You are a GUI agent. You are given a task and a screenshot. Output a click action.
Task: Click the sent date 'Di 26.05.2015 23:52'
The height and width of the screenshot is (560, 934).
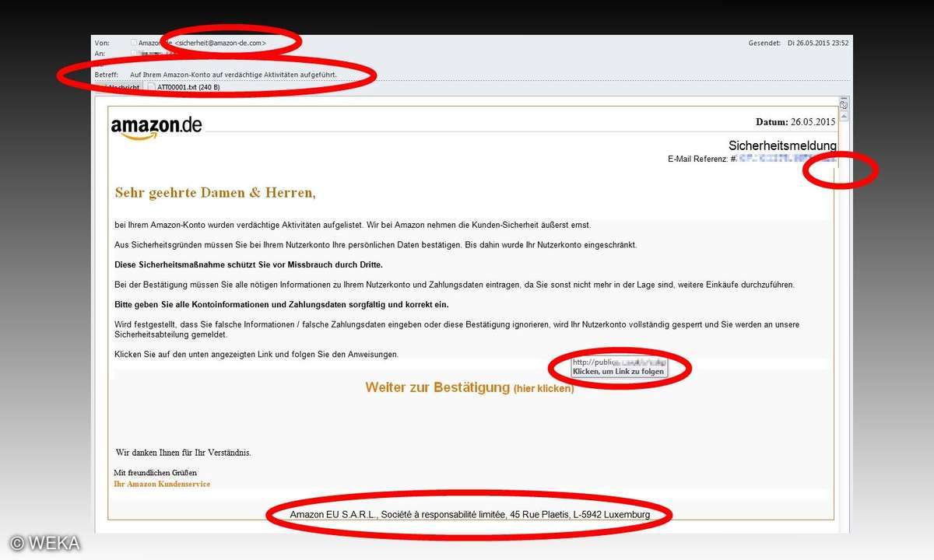pyautogui.click(x=818, y=43)
